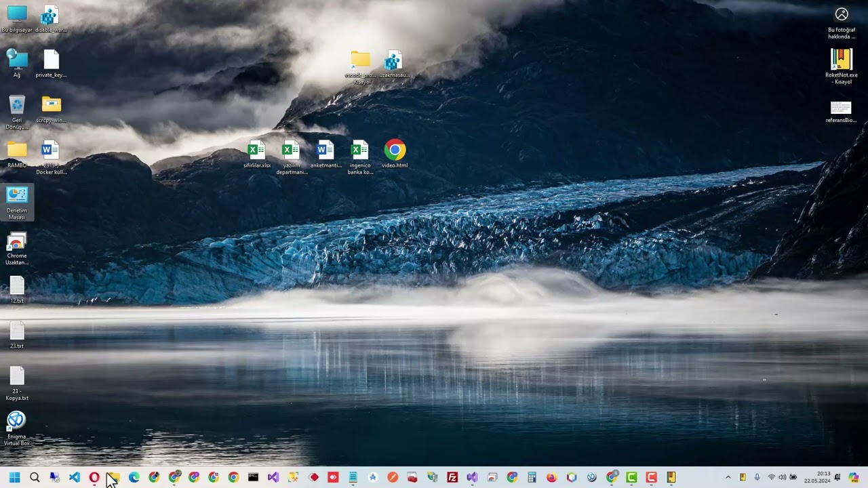Open the red toolbox taskbar icon
This screenshot has width=868, height=488.
(412, 477)
